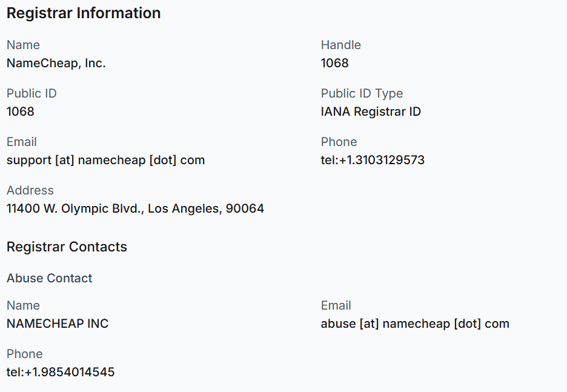Image resolution: width=567 pixels, height=392 pixels.
Task: Select the Public ID value 1068
Action: point(20,111)
